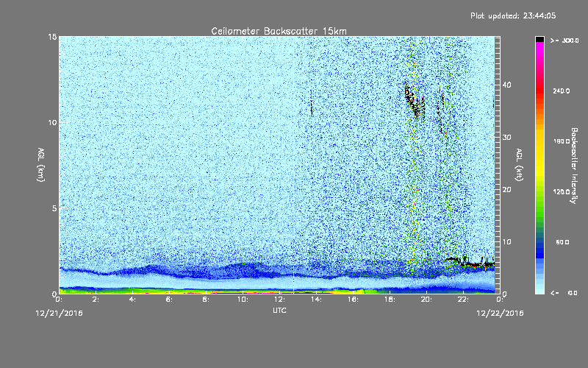Click the '4:' hour tick label
The width and height of the screenshot is (588, 368).
click(x=132, y=300)
